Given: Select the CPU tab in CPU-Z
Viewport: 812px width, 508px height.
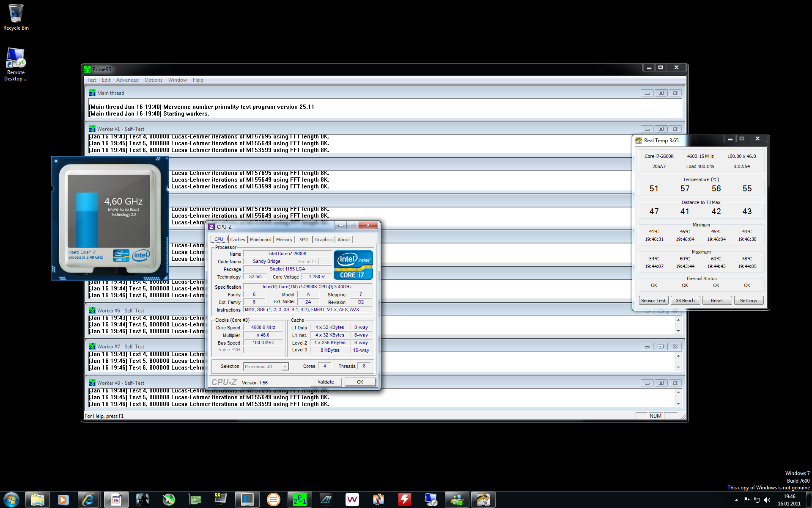Looking at the screenshot, I should [x=219, y=239].
